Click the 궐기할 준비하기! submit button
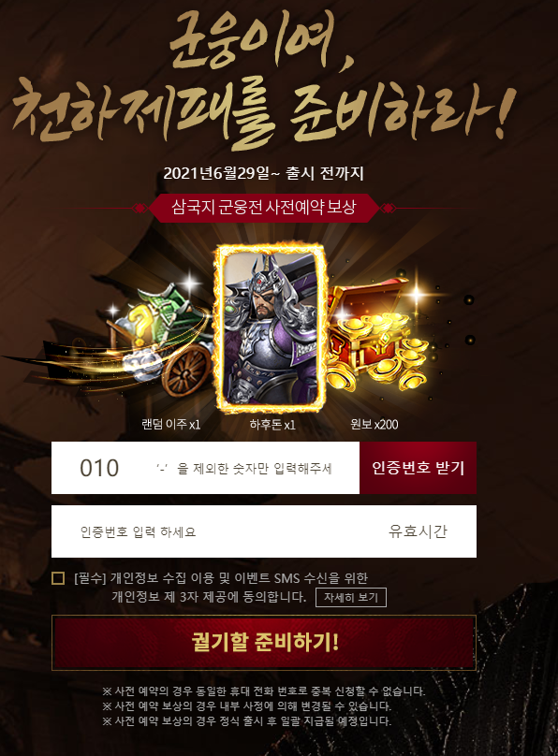Image resolution: width=558 pixels, height=756 pixels. pos(264,643)
